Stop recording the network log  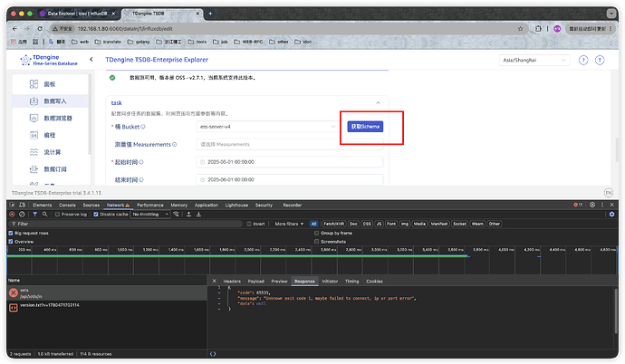[x=12, y=215]
